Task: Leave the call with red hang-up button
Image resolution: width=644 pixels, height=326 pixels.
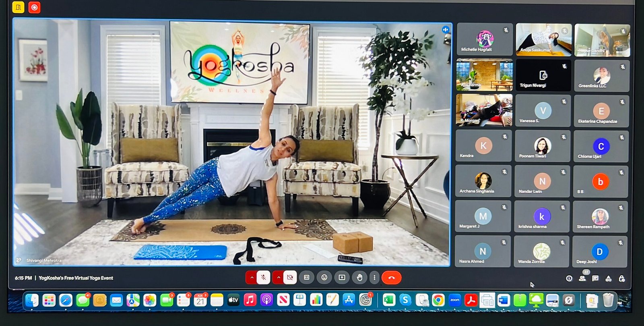Action: (391, 278)
